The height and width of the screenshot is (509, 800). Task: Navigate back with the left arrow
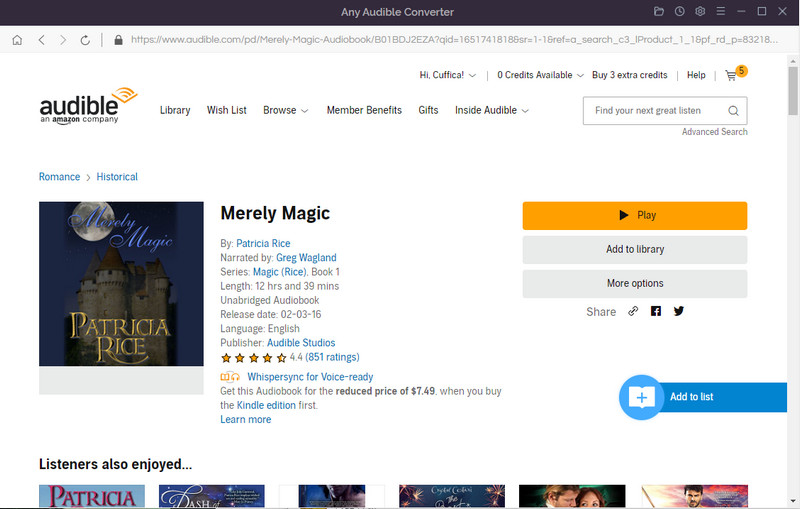coord(42,40)
